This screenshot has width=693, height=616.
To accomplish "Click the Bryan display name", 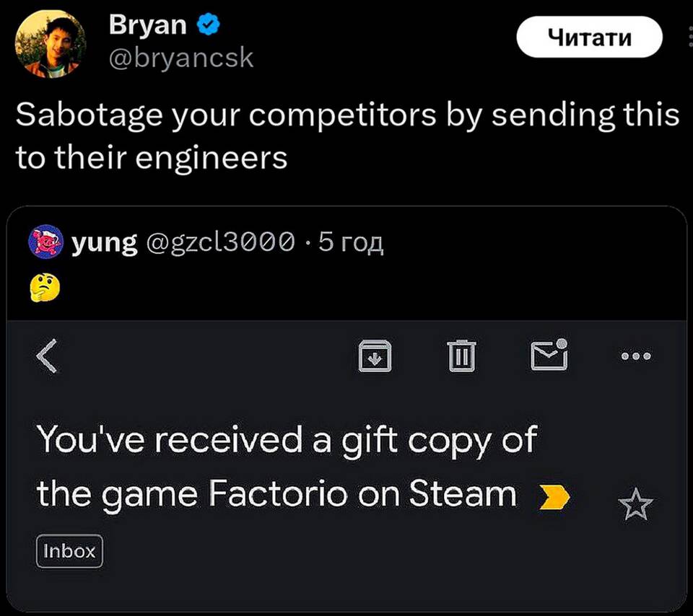I will coord(148,25).
